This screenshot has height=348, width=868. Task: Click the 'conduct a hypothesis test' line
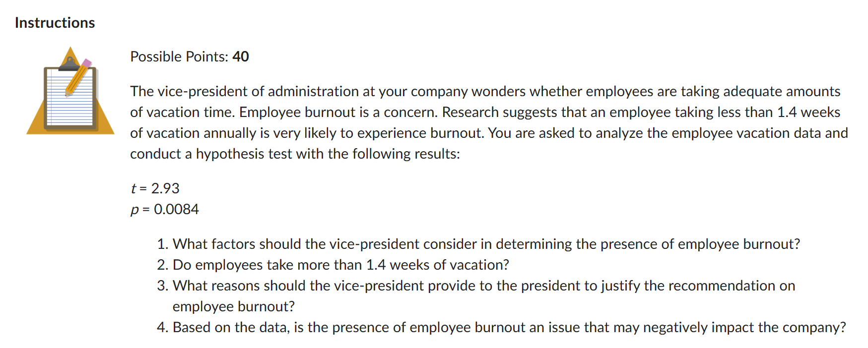pyautogui.click(x=295, y=154)
